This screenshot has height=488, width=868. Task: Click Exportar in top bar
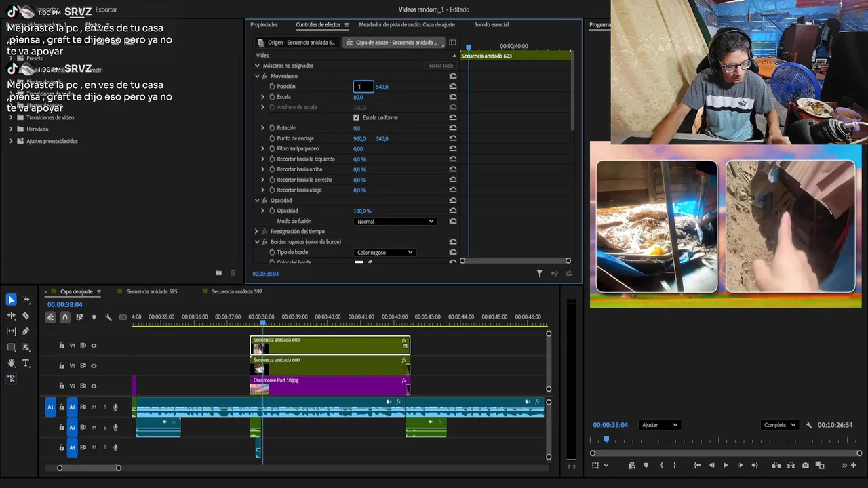coord(106,10)
